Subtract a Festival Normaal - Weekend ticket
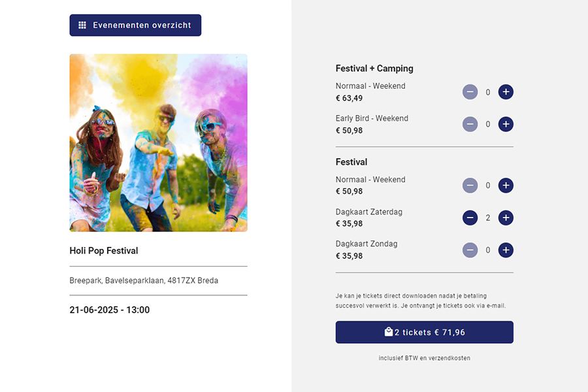Viewport: 588px width, 392px height. [x=470, y=186]
